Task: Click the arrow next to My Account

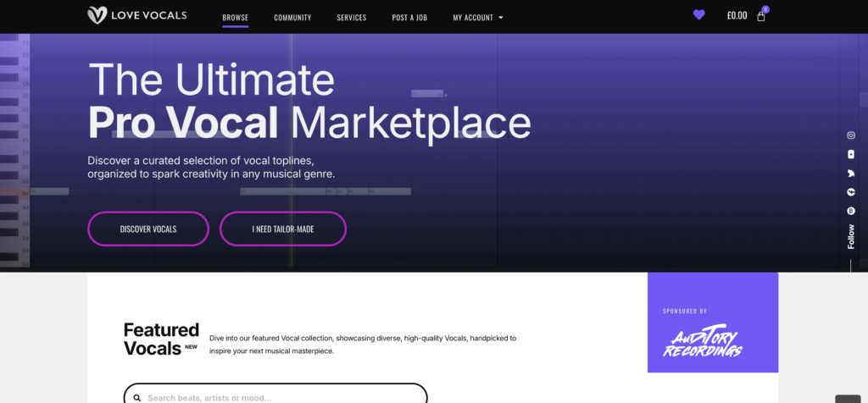Action: pos(501,17)
